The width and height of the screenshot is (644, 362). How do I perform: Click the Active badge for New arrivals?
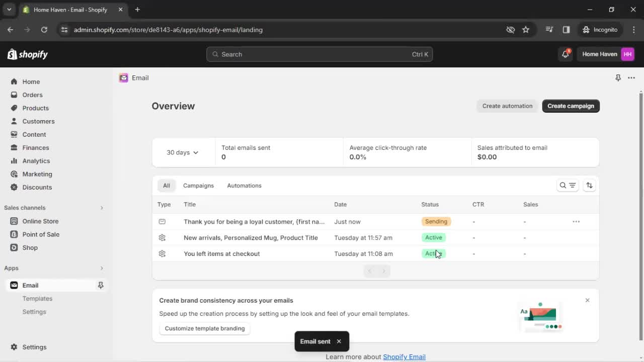pyautogui.click(x=433, y=237)
